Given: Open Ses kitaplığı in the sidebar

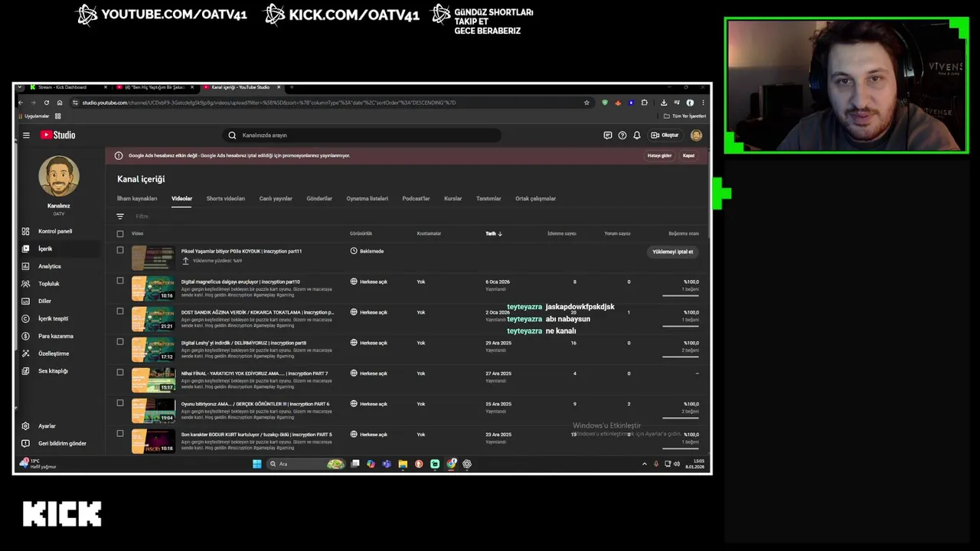Looking at the screenshot, I should (x=53, y=371).
